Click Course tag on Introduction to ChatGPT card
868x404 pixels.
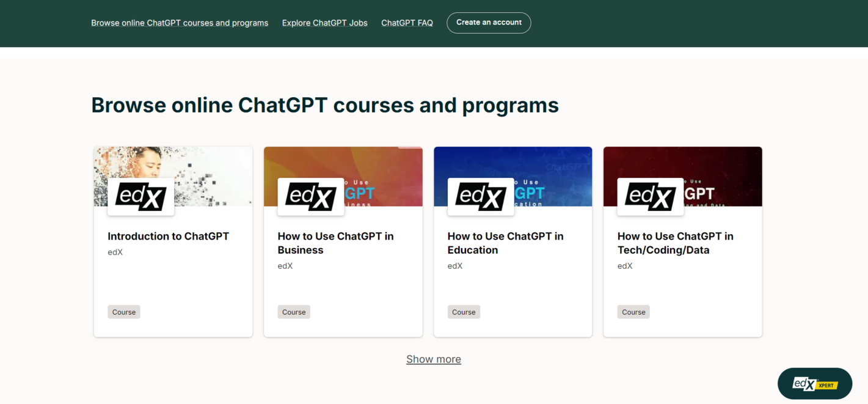coord(124,312)
